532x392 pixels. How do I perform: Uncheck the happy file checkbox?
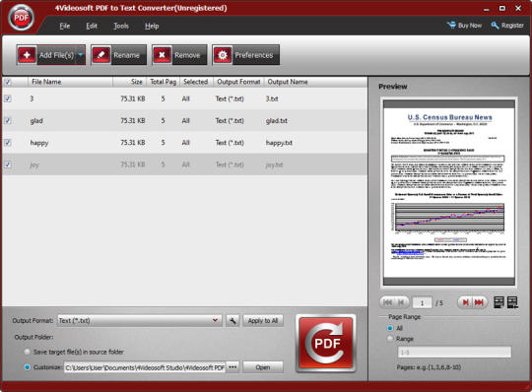coord(8,143)
